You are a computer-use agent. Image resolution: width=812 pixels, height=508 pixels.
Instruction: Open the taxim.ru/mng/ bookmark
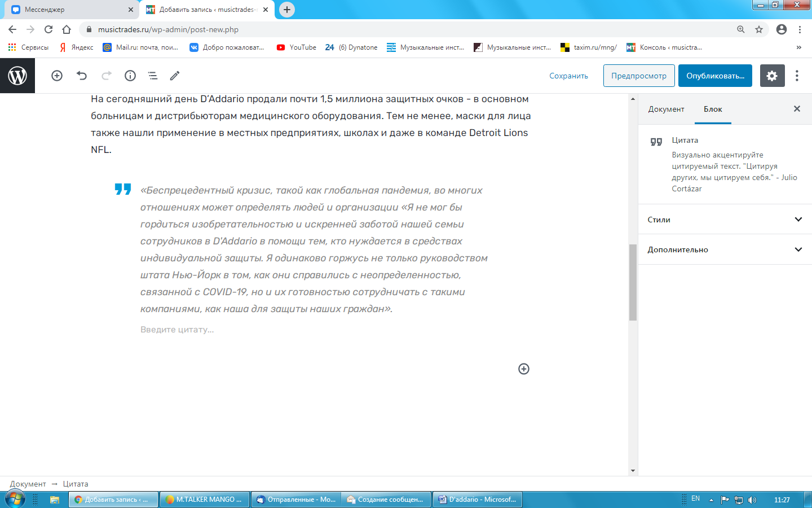click(x=589, y=47)
